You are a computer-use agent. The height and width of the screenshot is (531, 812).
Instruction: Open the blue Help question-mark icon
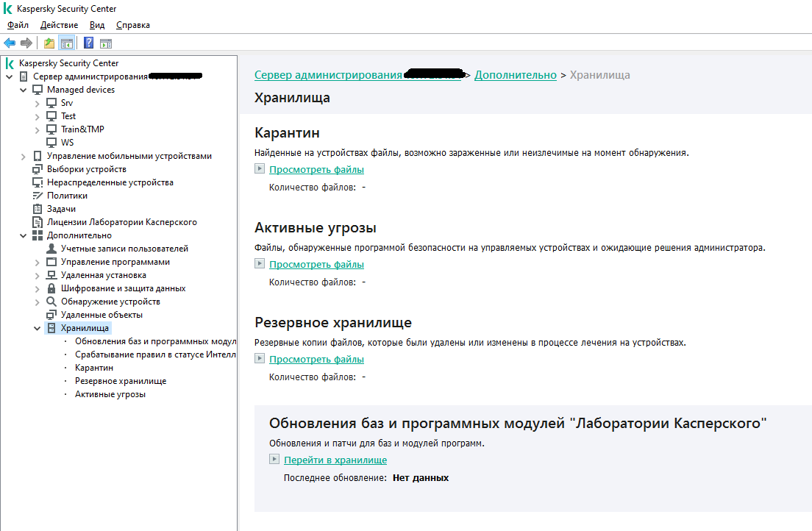89,43
